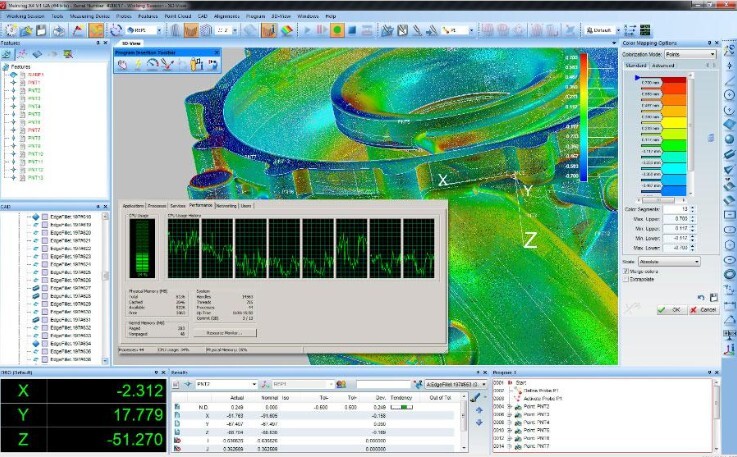This screenshot has width=737, height=457.
Task: Click the gauge icon in Program Insertion Toolbar
Action: coord(152,64)
